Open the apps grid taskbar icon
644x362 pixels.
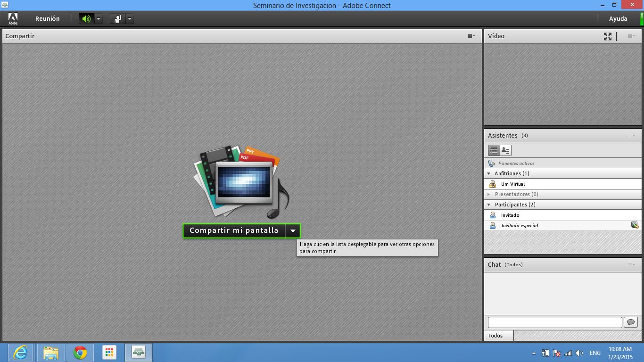click(109, 353)
